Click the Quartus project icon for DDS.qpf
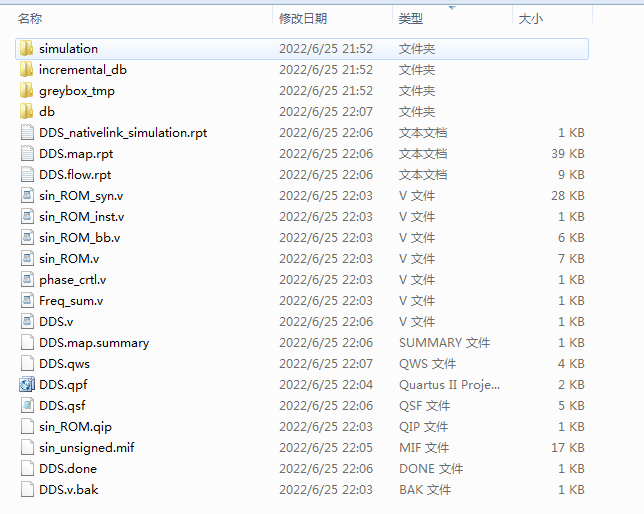The height and width of the screenshot is (514, 644). (x=27, y=385)
